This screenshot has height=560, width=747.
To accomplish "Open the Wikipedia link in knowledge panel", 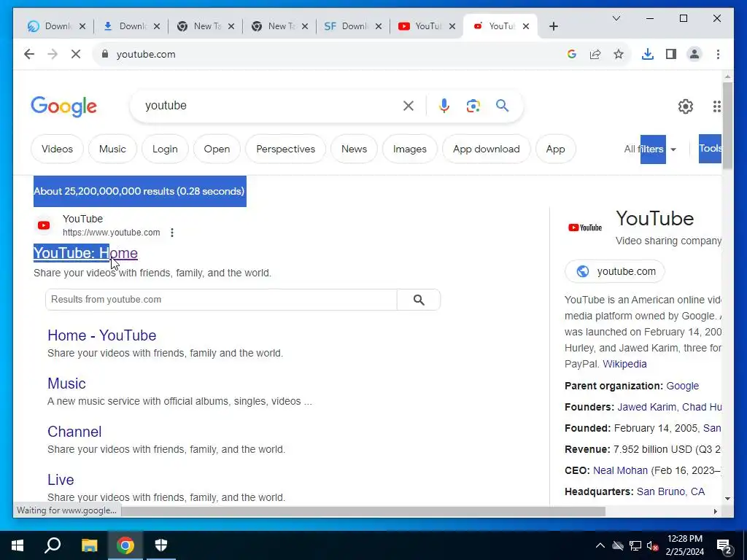I will coord(624,364).
